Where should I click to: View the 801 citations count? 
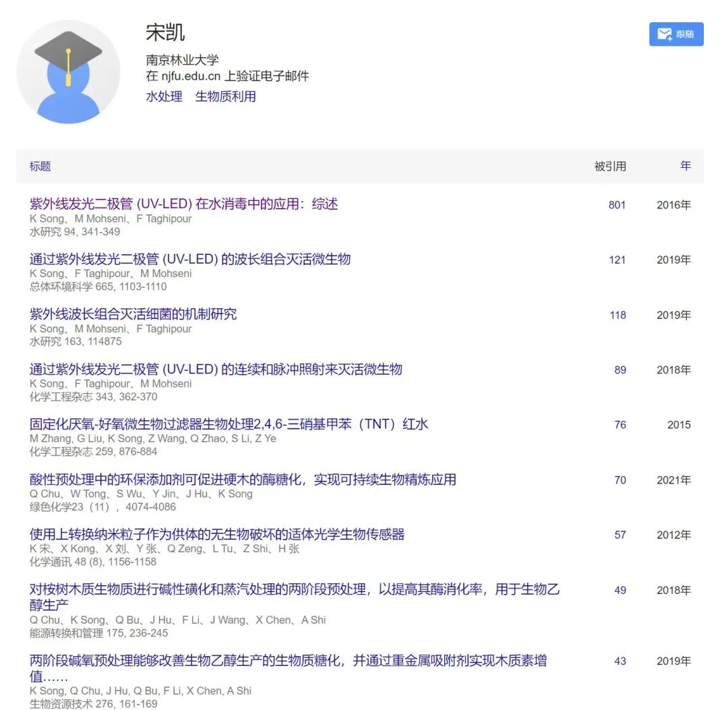[617, 205]
